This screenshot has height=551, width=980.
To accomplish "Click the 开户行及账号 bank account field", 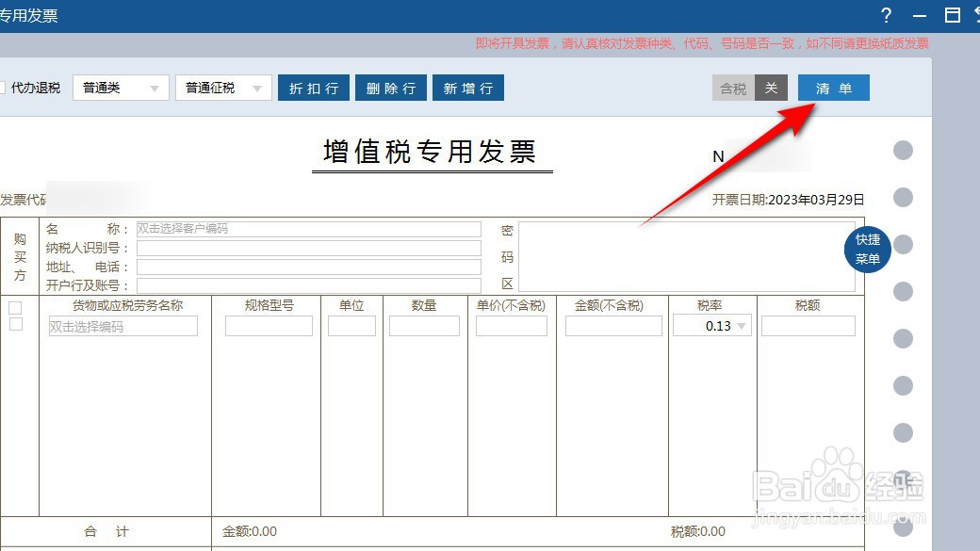I will point(309,285).
